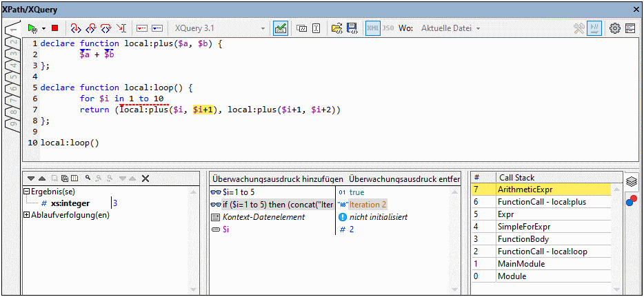Open the XQuery 3.1 version dropdown
Screen dimensions: 644x297
(x=219, y=28)
